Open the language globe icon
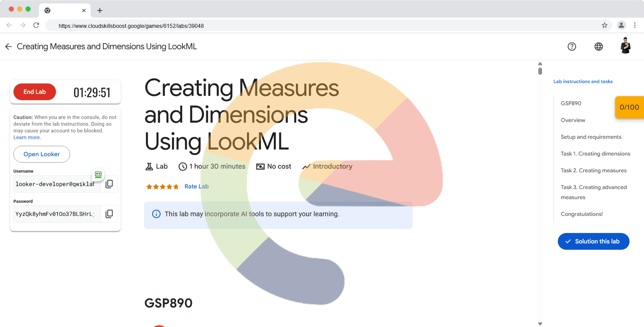Viewport: 644px width, 327px height. 598,47
